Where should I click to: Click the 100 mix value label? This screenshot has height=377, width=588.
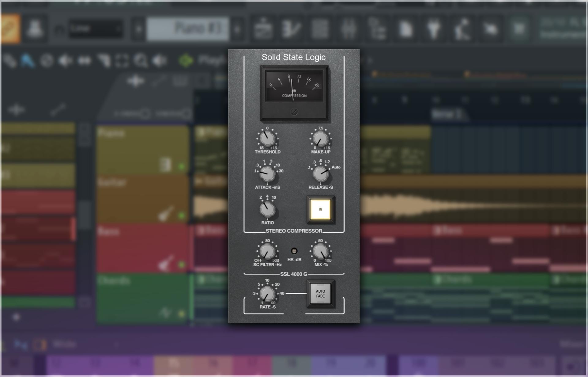(328, 260)
